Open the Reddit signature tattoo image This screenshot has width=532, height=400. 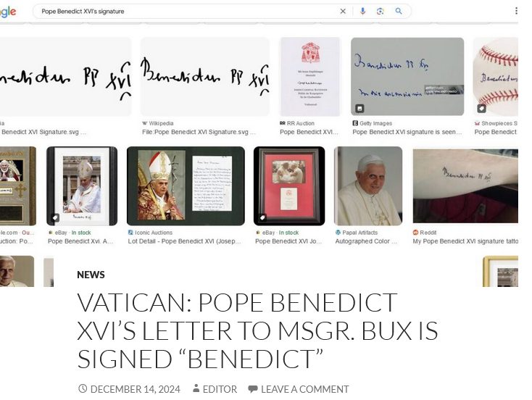(465, 186)
